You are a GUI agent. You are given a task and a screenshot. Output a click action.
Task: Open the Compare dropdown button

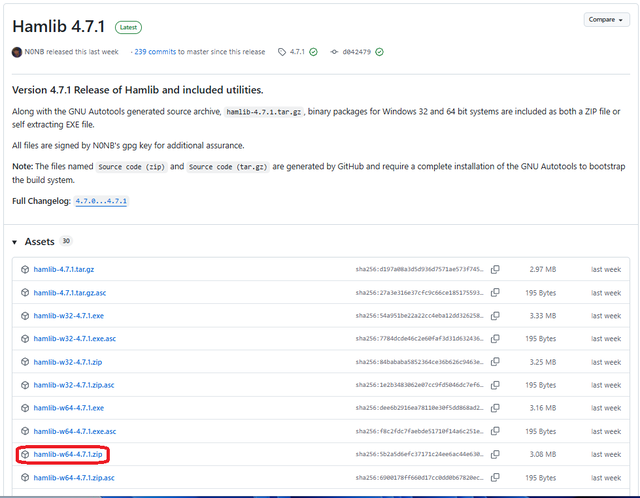606,20
